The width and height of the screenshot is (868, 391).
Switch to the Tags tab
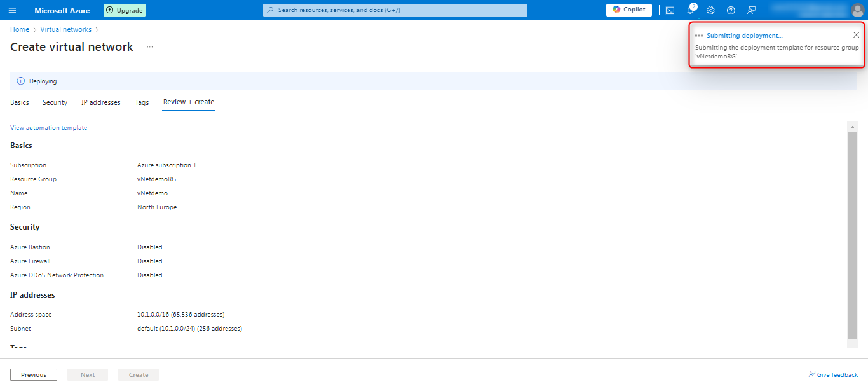pyautogui.click(x=142, y=102)
